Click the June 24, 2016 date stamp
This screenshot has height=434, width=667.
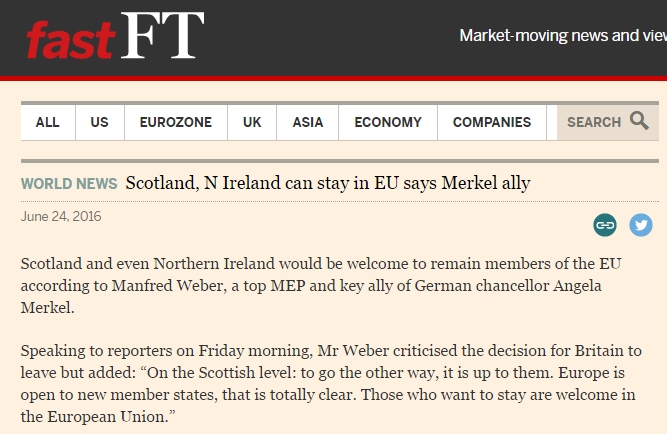click(x=61, y=217)
